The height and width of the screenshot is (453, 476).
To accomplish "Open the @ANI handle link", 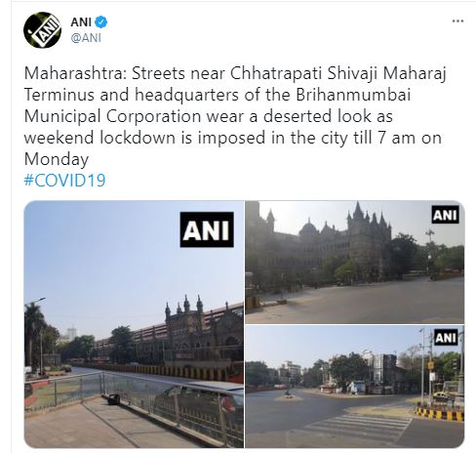I will click(x=86, y=38).
